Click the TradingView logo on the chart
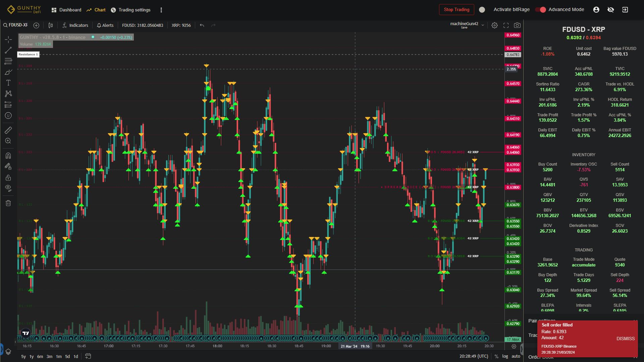 click(25, 333)
